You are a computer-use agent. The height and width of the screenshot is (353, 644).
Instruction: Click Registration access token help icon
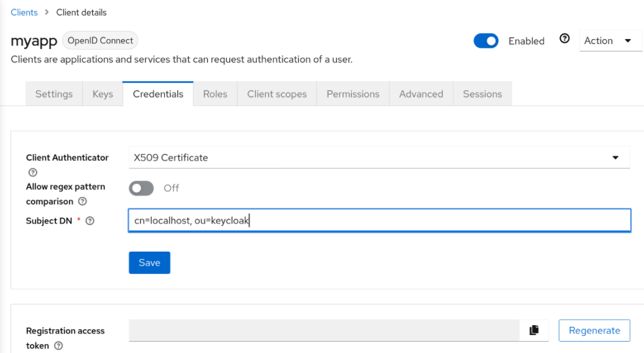(x=58, y=346)
